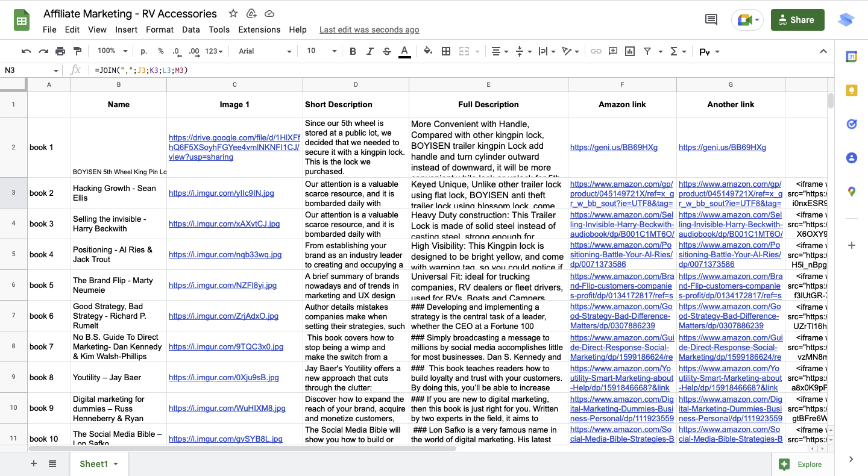This screenshot has height=476, width=868.
Task: Open the Arial font dropdown
Action: pos(265,51)
